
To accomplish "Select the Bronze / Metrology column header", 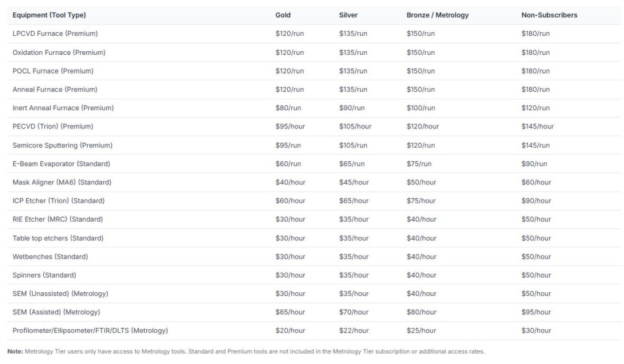I will point(438,15).
